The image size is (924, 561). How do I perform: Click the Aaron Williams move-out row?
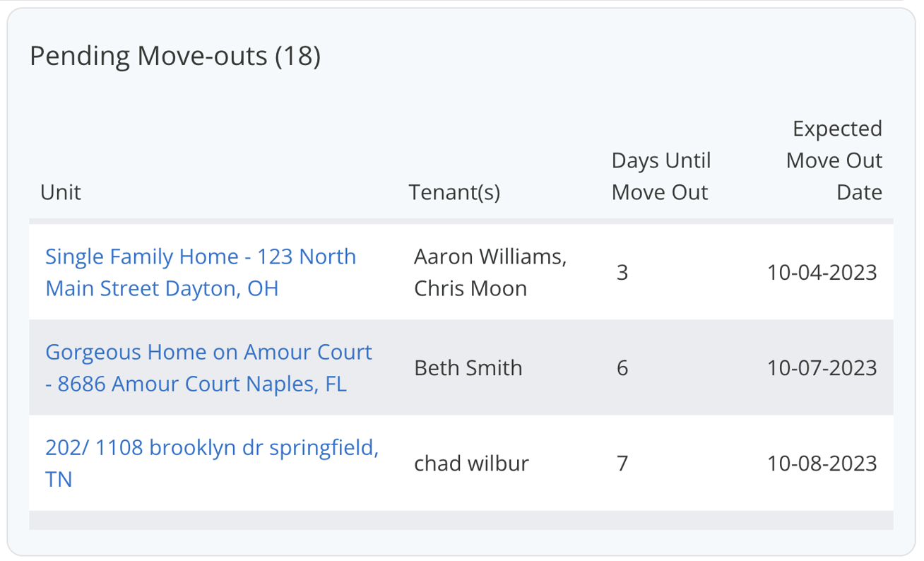coord(462,272)
